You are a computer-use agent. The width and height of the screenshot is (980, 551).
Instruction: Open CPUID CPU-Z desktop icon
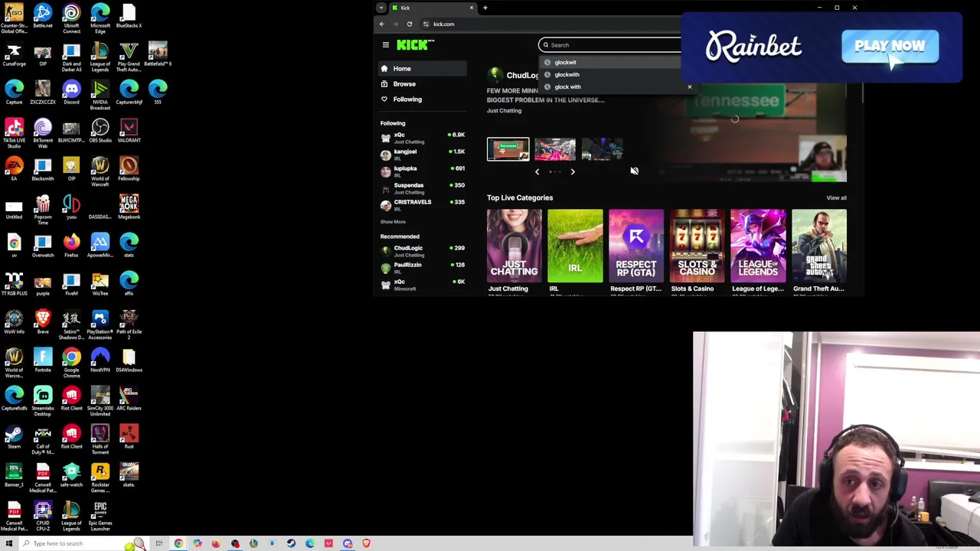pyautogui.click(x=43, y=517)
